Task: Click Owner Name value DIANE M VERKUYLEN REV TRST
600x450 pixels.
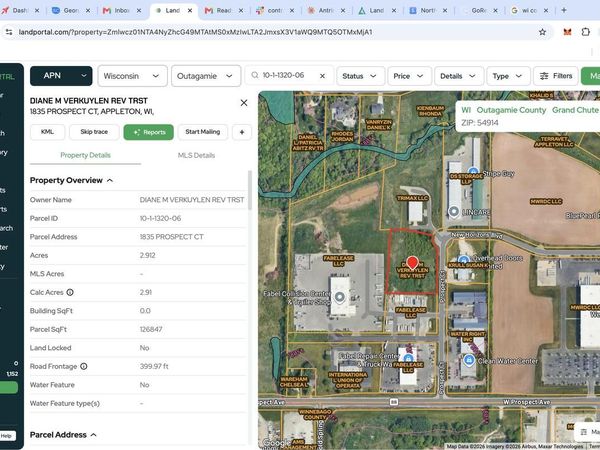Action: pos(192,200)
